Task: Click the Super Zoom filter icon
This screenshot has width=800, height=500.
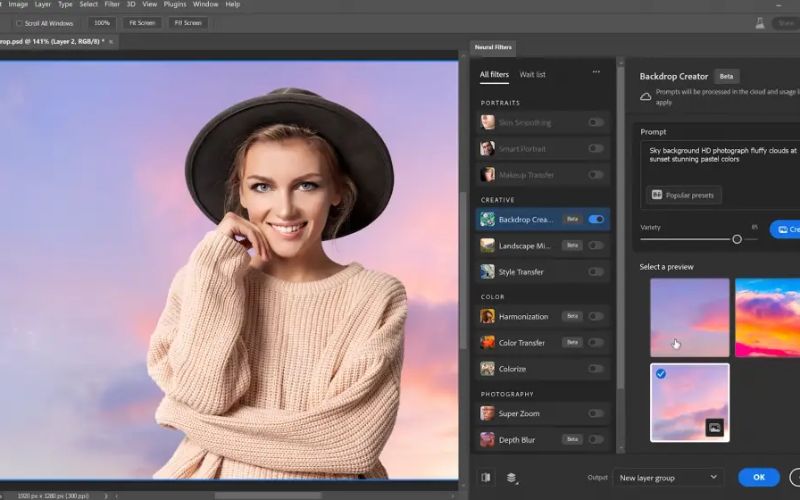Action: pos(487,413)
